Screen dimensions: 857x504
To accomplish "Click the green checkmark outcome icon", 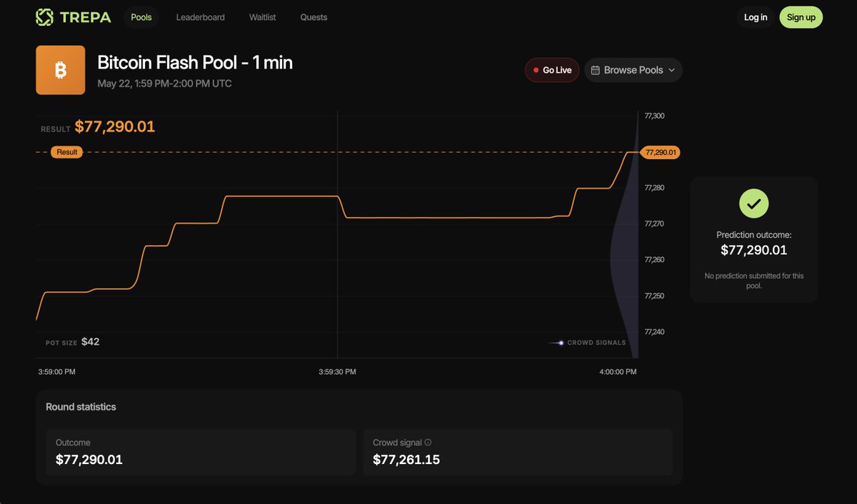I will tap(753, 204).
